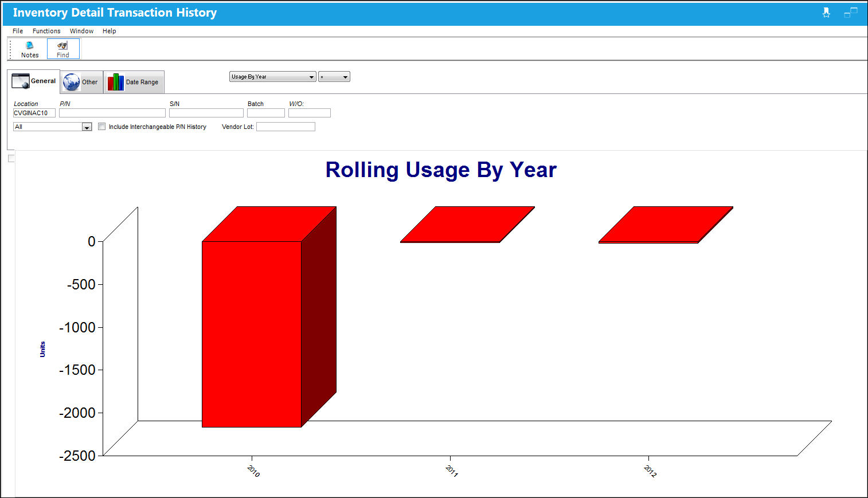Click the -500 y-axis value

[81, 285]
